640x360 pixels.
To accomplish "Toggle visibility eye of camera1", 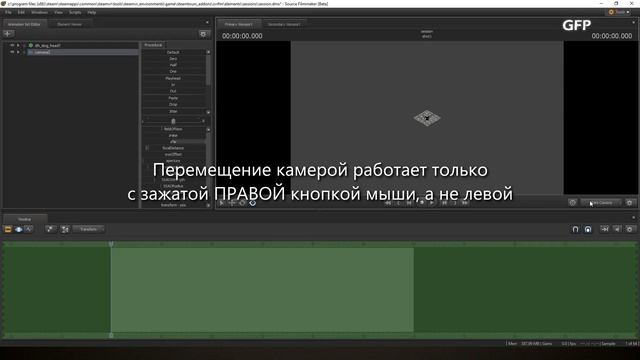I will click(x=12, y=52).
